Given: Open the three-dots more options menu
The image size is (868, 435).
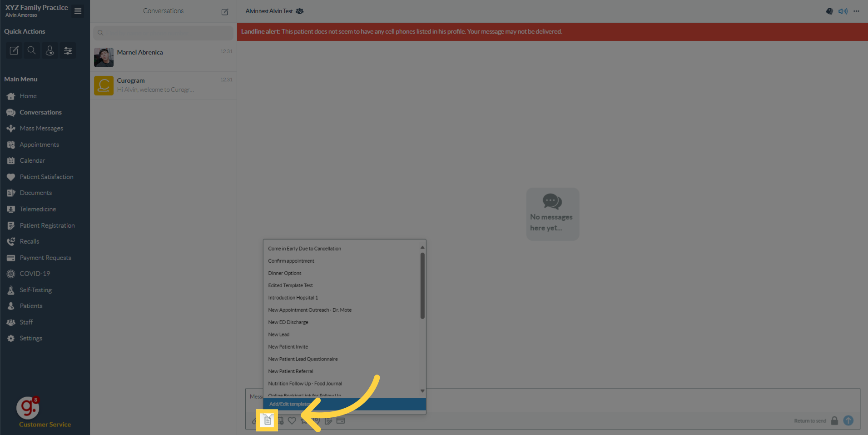Looking at the screenshot, I should pyautogui.click(x=856, y=11).
